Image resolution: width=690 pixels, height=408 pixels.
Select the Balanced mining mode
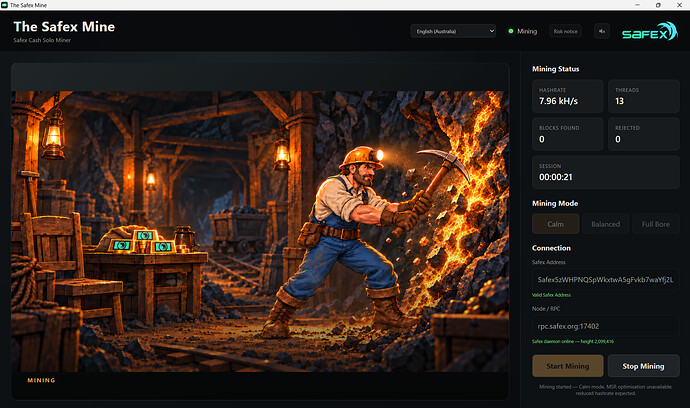tap(606, 224)
